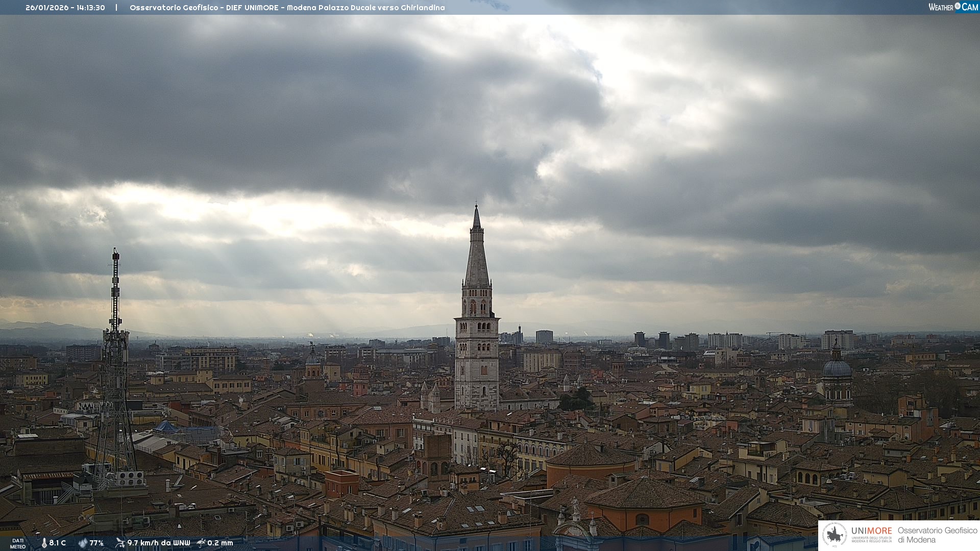Click the thermometer temperature icon
This screenshot has height=551, width=980.
(44, 543)
